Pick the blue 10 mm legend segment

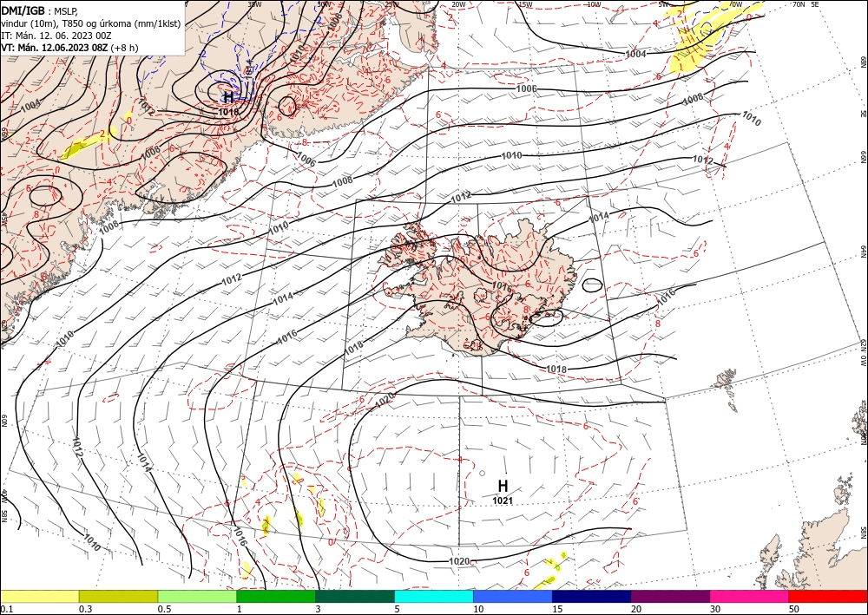tap(513, 596)
